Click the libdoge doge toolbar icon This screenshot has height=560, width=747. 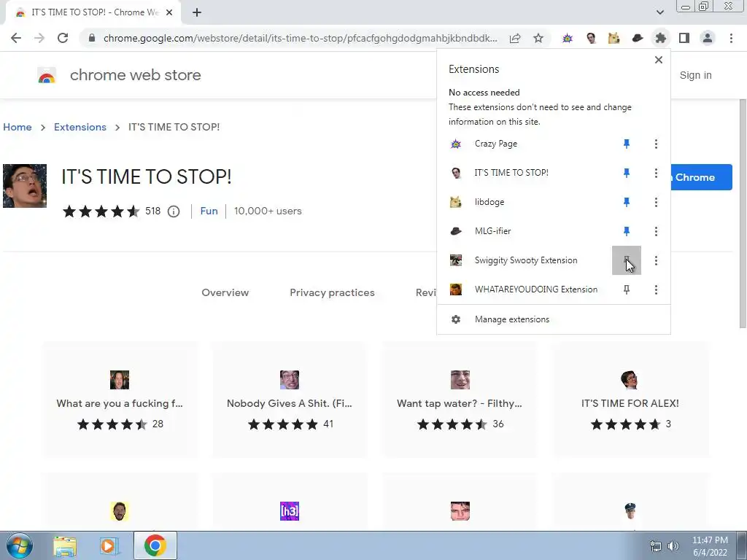614,38
